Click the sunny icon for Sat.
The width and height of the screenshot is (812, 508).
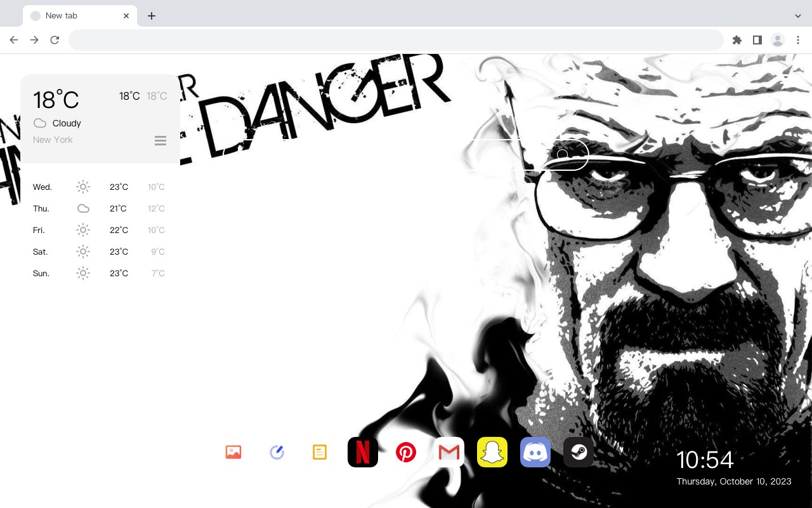(83, 251)
